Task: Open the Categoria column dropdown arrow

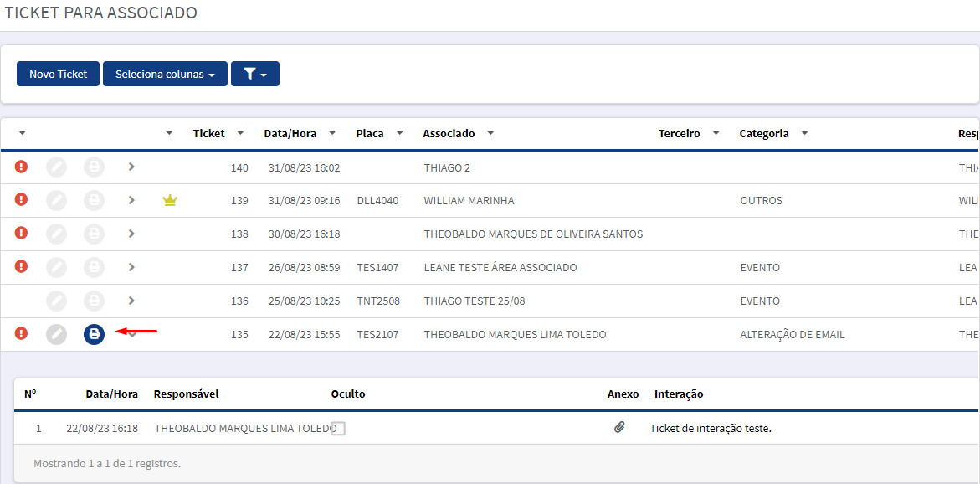Action: pos(805,134)
